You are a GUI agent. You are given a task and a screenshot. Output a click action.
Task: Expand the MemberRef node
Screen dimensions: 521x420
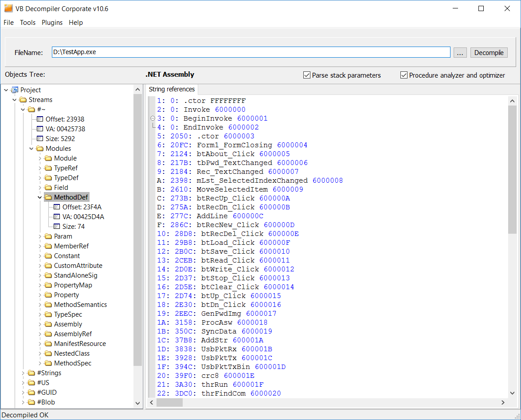pos(40,246)
